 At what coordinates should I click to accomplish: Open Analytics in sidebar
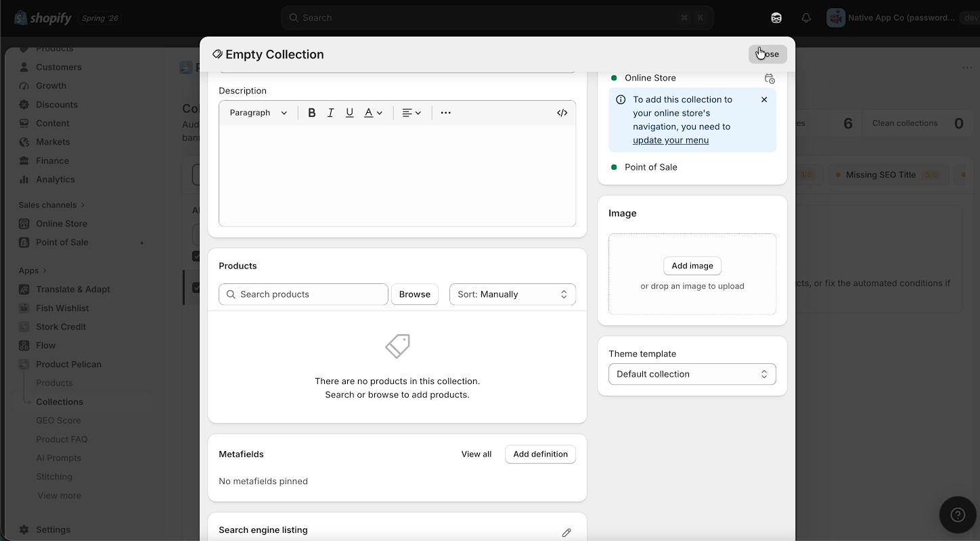pos(55,179)
